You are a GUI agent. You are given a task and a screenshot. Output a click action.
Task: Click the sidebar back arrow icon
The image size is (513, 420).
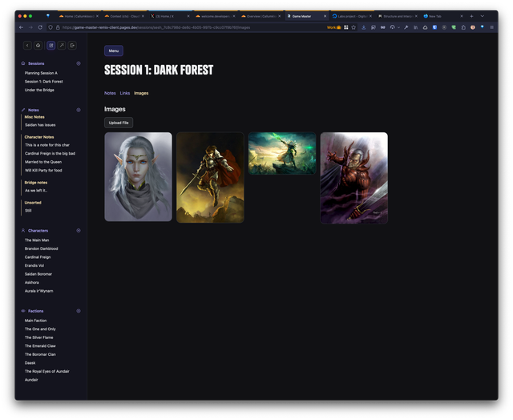click(27, 46)
